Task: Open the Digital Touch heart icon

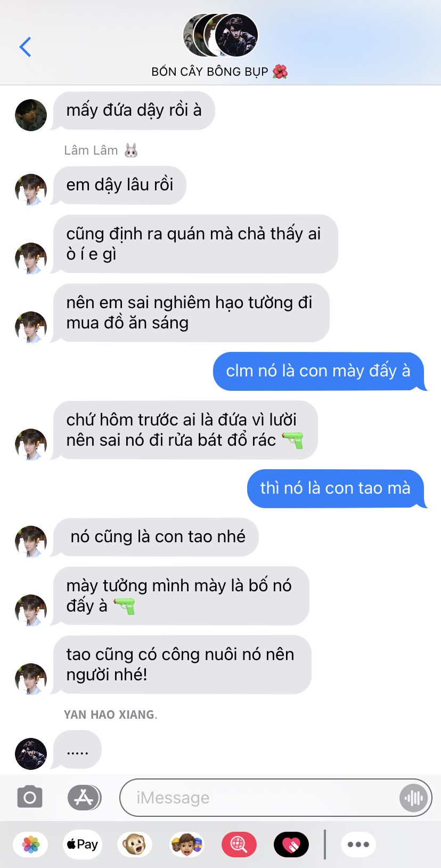Action: [291, 844]
